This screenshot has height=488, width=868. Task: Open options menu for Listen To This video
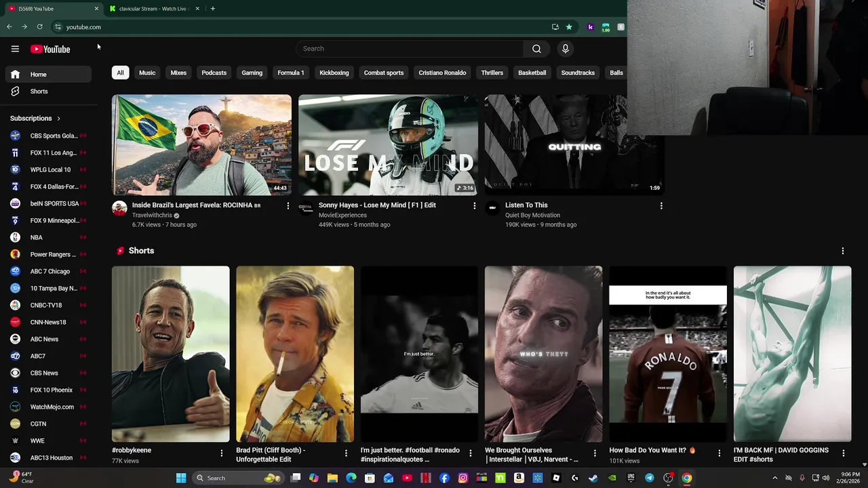tap(661, 205)
